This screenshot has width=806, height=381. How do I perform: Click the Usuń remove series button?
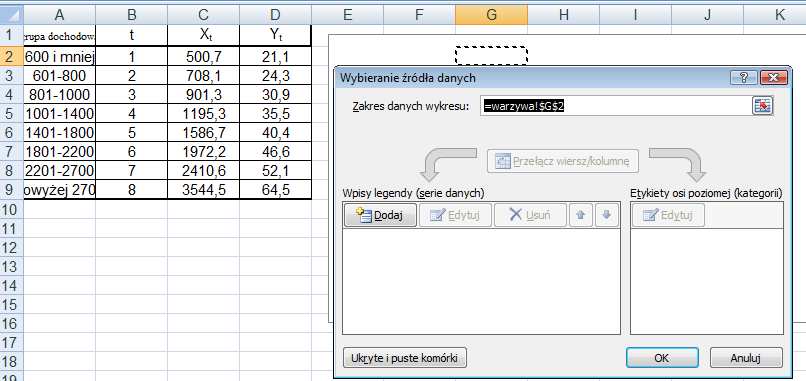[530, 215]
